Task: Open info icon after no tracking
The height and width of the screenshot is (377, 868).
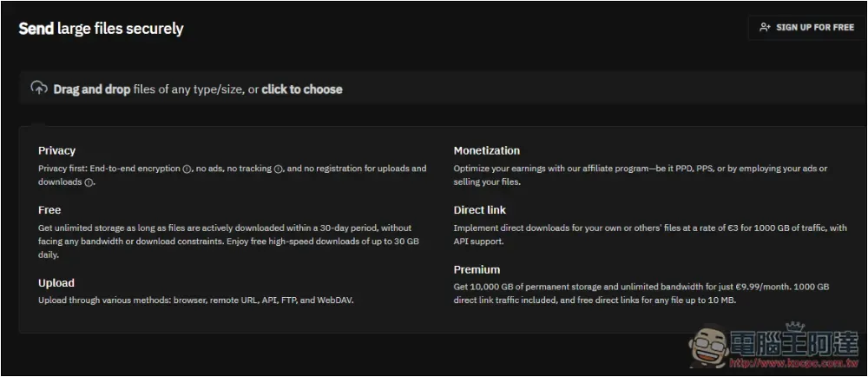Action: (x=279, y=169)
